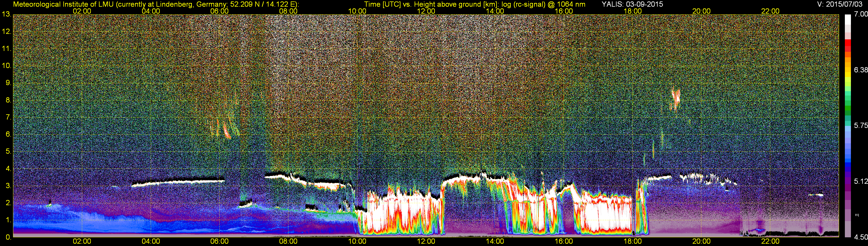Image resolution: width=868 pixels, height=246 pixels.
Task: Click the 'Time [UTC] vs. Height above ground' caption
Action: pyautogui.click(x=475, y=4)
